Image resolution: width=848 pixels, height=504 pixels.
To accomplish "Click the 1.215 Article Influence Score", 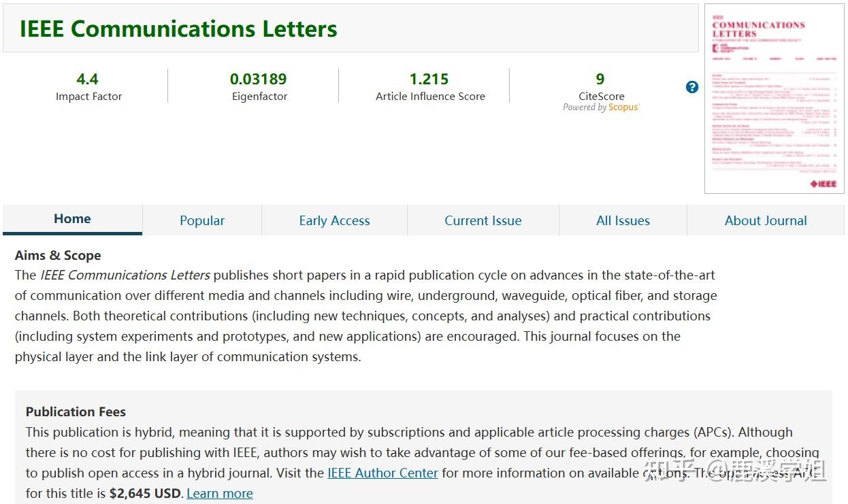I will click(x=429, y=79).
